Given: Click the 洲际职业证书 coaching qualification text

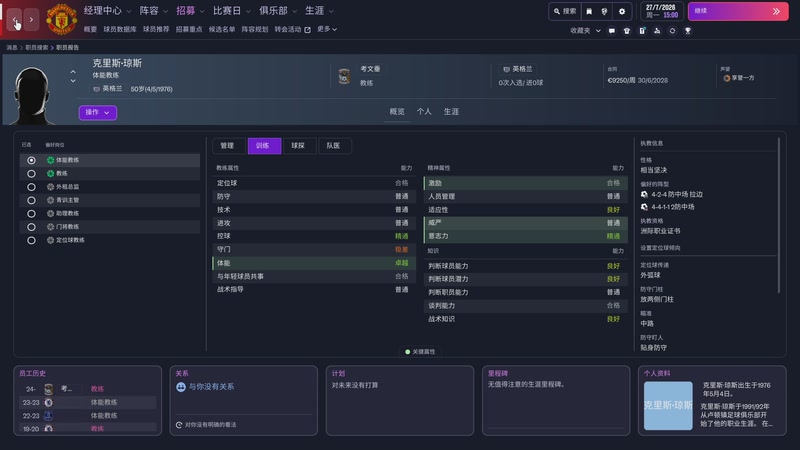Looking at the screenshot, I should pos(660,231).
